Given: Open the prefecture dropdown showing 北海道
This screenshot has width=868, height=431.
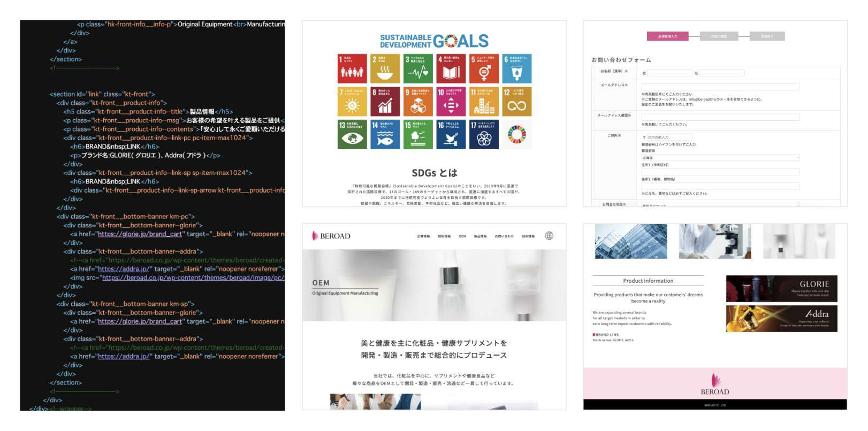Looking at the screenshot, I should (720, 158).
